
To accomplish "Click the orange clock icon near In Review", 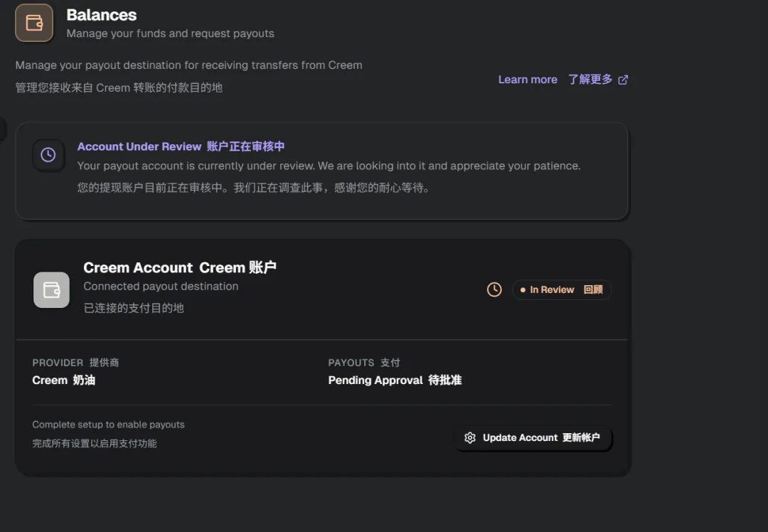I will (x=494, y=289).
